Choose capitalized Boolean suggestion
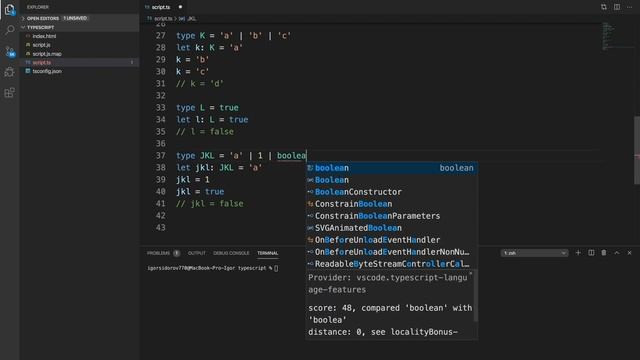 click(x=392, y=180)
